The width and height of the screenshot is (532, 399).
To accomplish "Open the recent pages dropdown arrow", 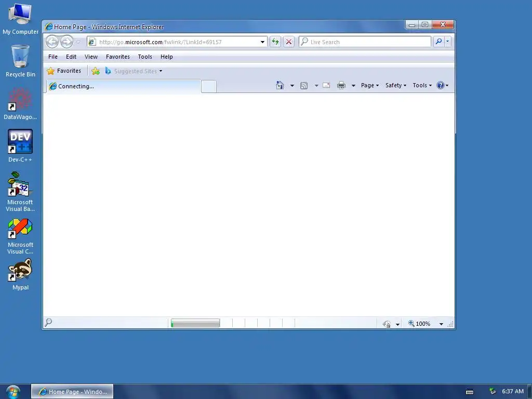I will [x=78, y=42].
